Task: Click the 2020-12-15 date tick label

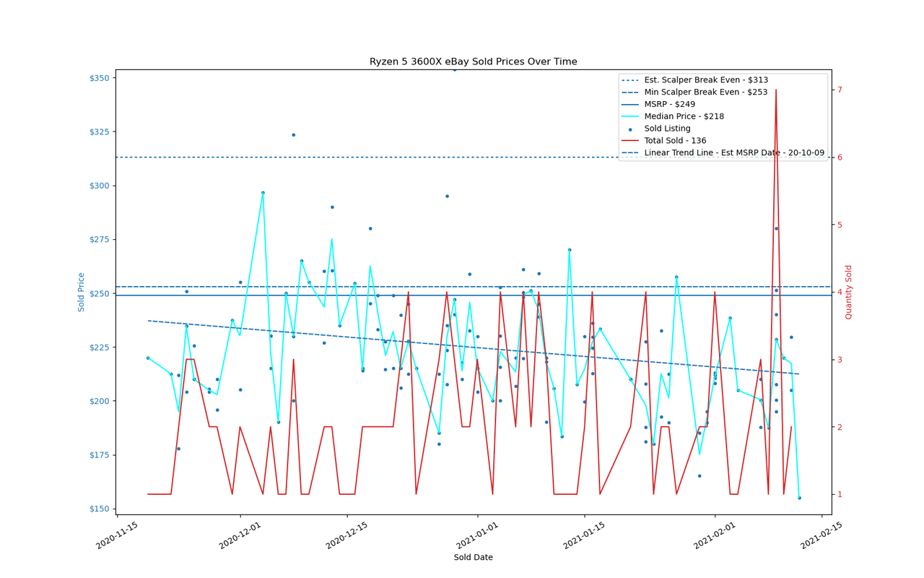Action: [347, 534]
